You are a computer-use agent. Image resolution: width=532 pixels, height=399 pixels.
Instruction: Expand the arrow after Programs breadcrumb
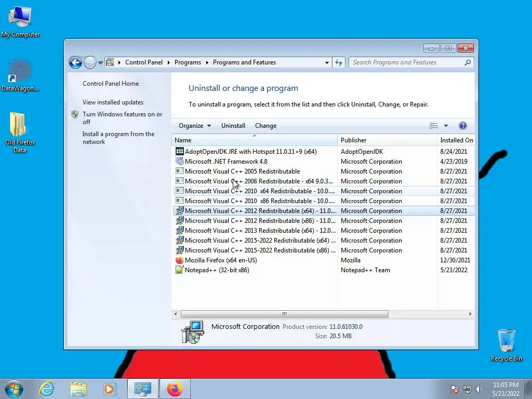coord(207,62)
